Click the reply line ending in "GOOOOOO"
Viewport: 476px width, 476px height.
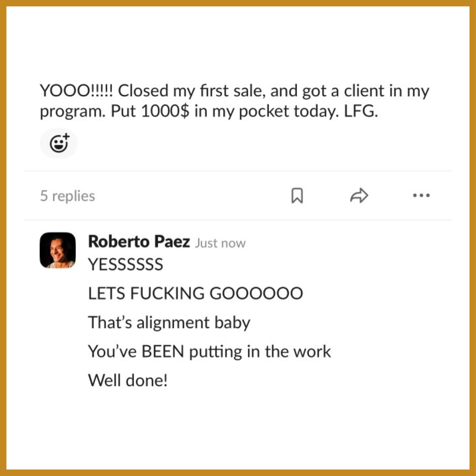coord(195,294)
